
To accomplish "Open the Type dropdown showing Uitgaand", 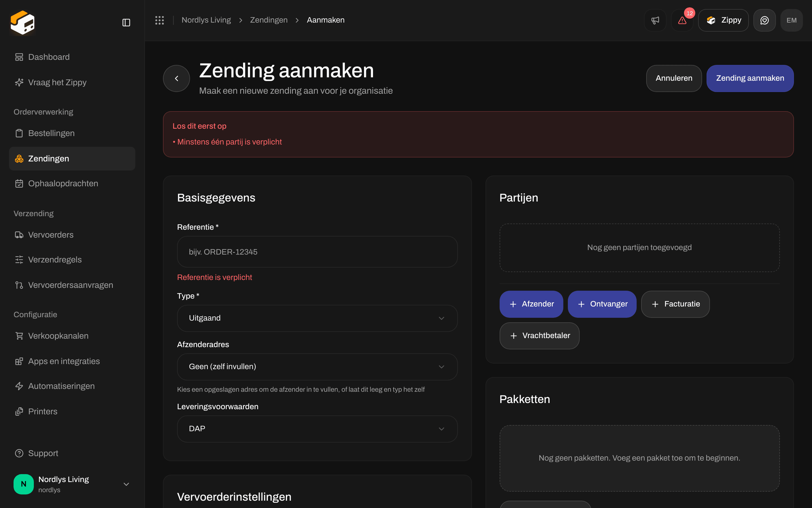I will pyautogui.click(x=317, y=318).
